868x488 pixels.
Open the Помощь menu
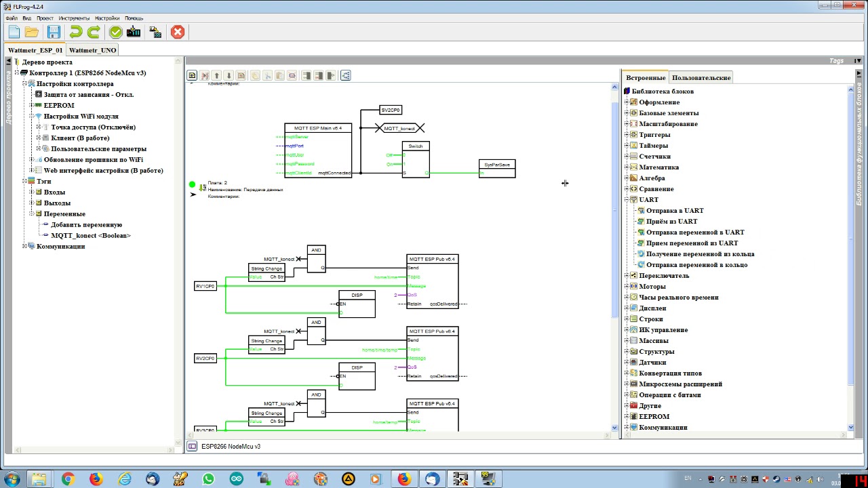pos(134,18)
